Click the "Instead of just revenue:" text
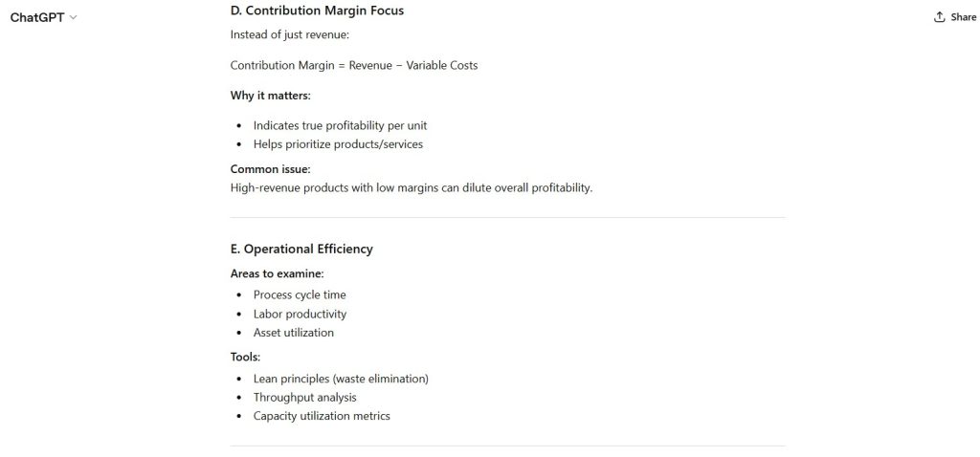Screen dimensions: 980x457 pyautogui.click(x=291, y=34)
